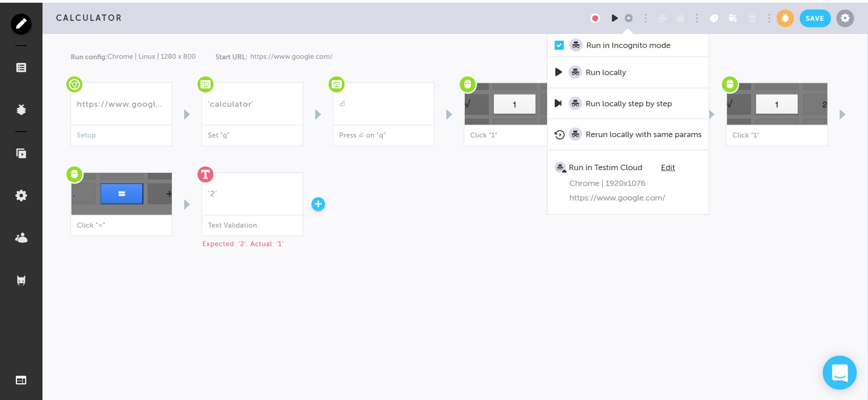Click the add to folder icon
Screen dimensions: 868x400
coord(733,18)
